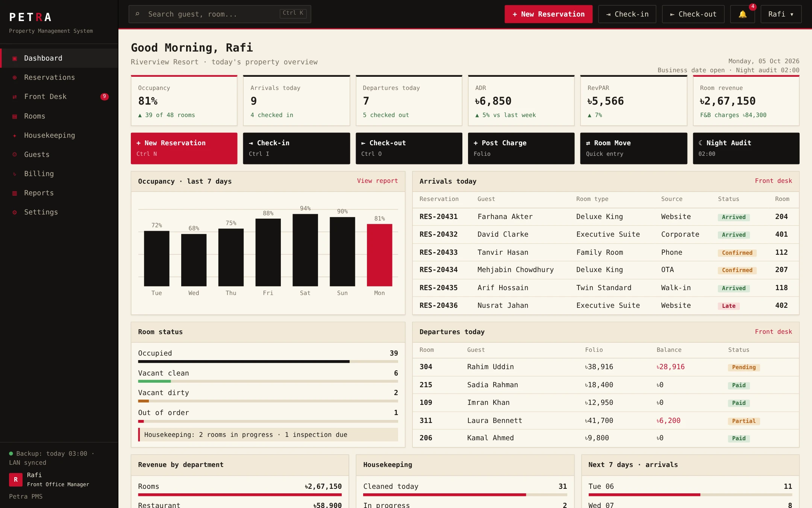Go to Reports section
812x508 pixels.
point(59,193)
